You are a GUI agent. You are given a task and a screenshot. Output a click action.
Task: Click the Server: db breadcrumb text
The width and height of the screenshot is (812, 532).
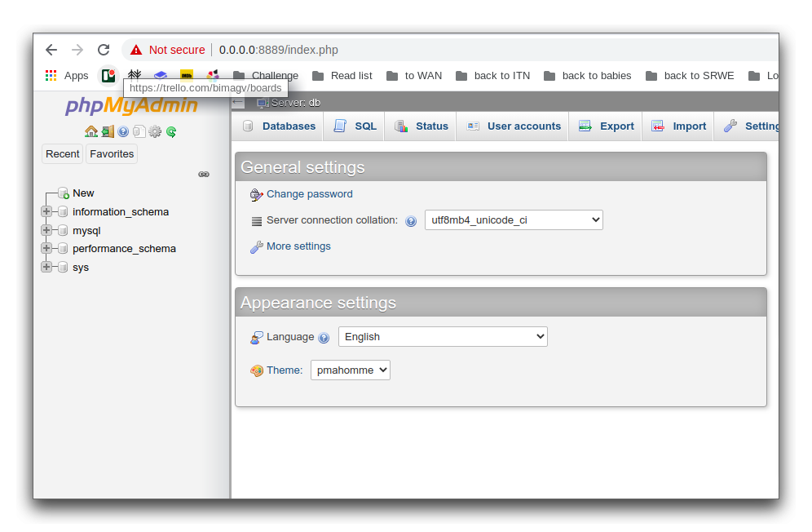tap(296, 103)
